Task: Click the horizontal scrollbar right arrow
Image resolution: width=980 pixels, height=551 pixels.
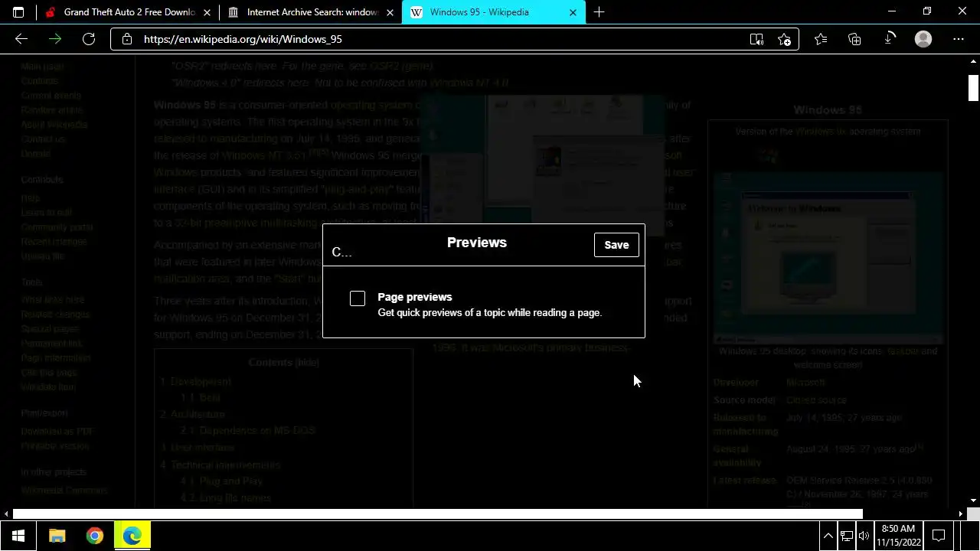Action: [x=962, y=514]
